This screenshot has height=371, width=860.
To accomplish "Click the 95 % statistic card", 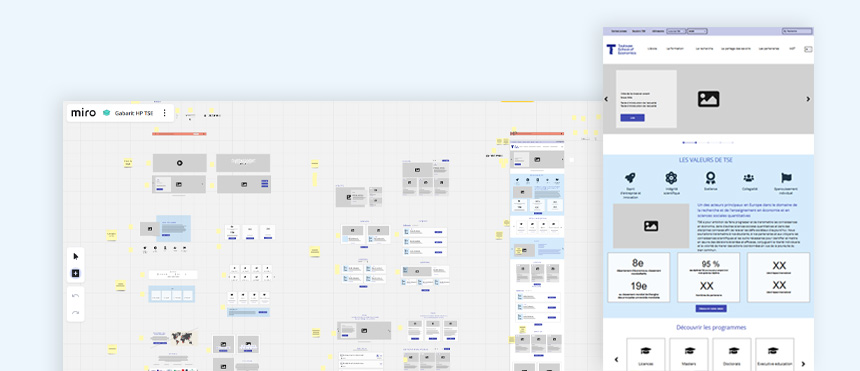I will (709, 277).
